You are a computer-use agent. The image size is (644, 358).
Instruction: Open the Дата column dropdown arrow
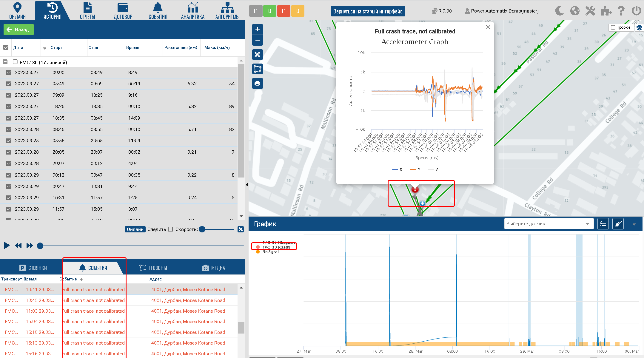[x=44, y=48]
